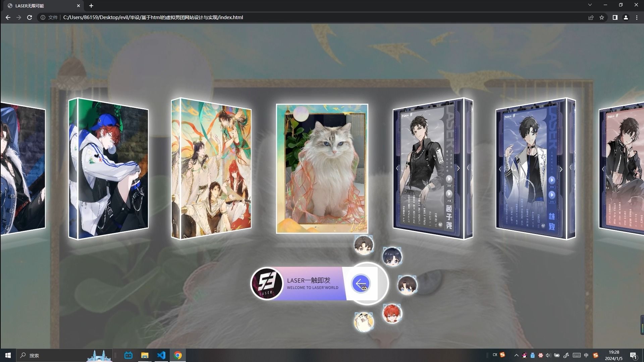
Task: Play lower audio button on 顾子尧 card
Action: coord(449,194)
